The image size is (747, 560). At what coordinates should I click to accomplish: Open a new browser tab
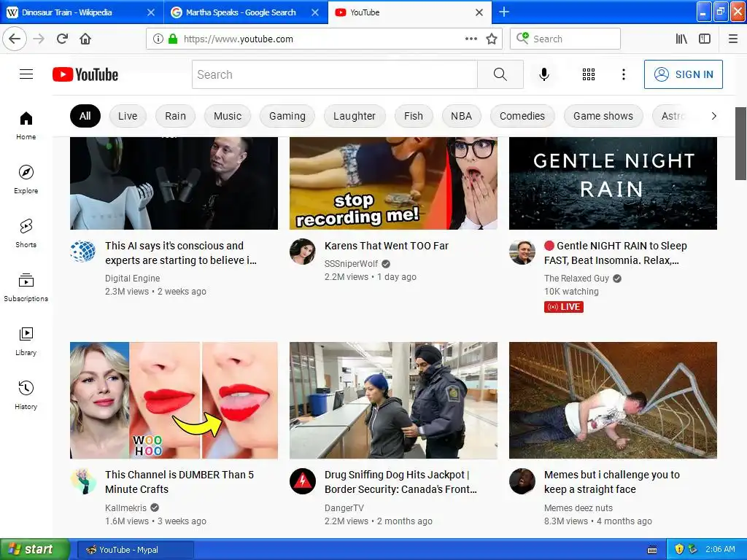coord(503,12)
